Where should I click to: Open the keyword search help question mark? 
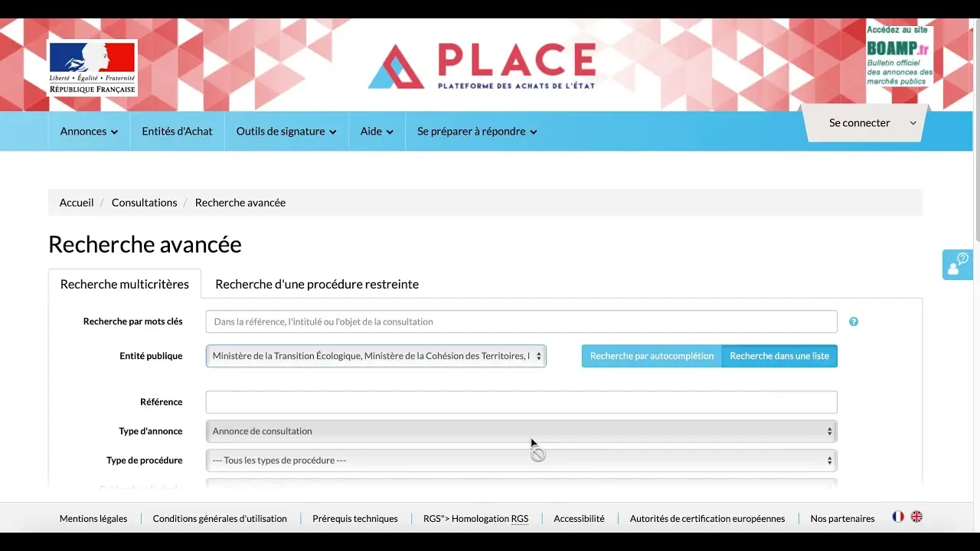click(x=853, y=321)
